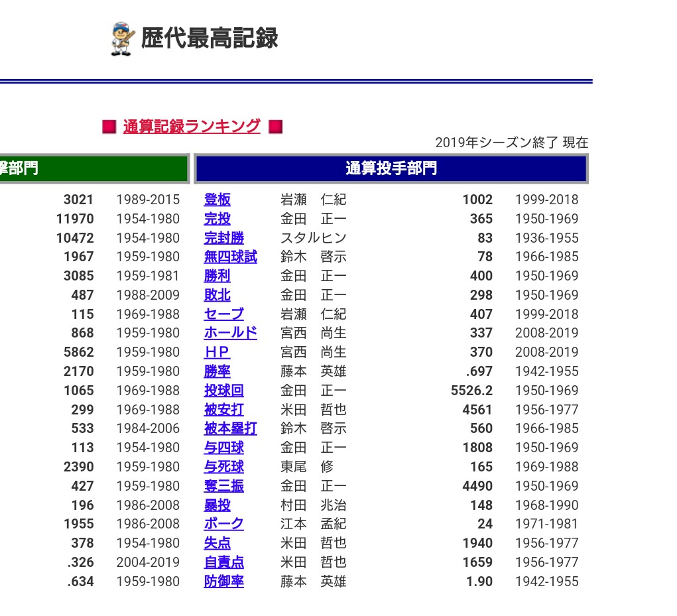The width and height of the screenshot is (677, 616).
Task: Click the green batting section header
Action: coord(93,168)
